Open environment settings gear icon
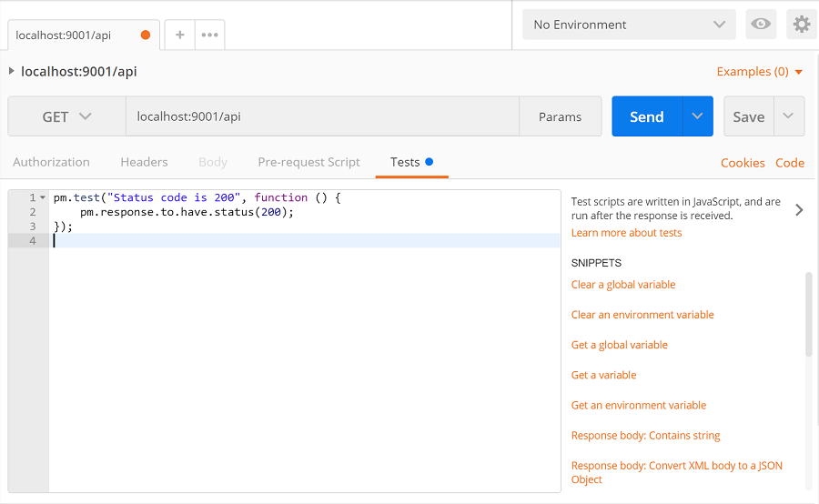819x504 pixels. tap(801, 24)
